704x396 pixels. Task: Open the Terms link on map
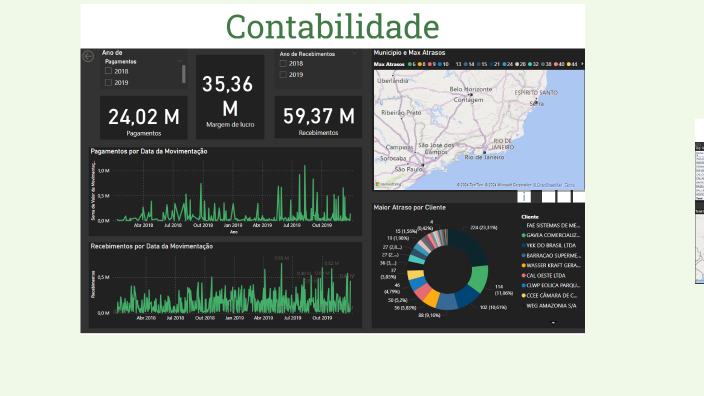(x=569, y=185)
